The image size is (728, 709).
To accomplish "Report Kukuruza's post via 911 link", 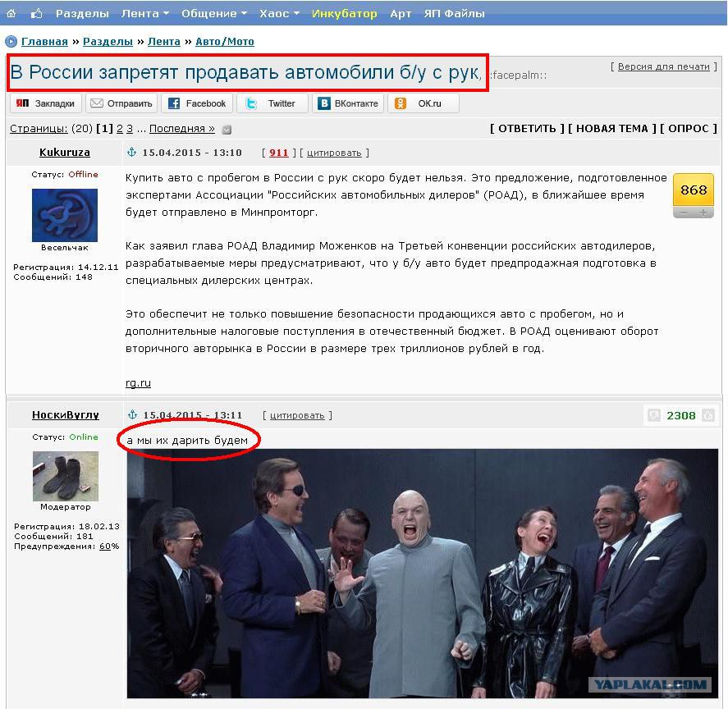I will click(x=278, y=153).
